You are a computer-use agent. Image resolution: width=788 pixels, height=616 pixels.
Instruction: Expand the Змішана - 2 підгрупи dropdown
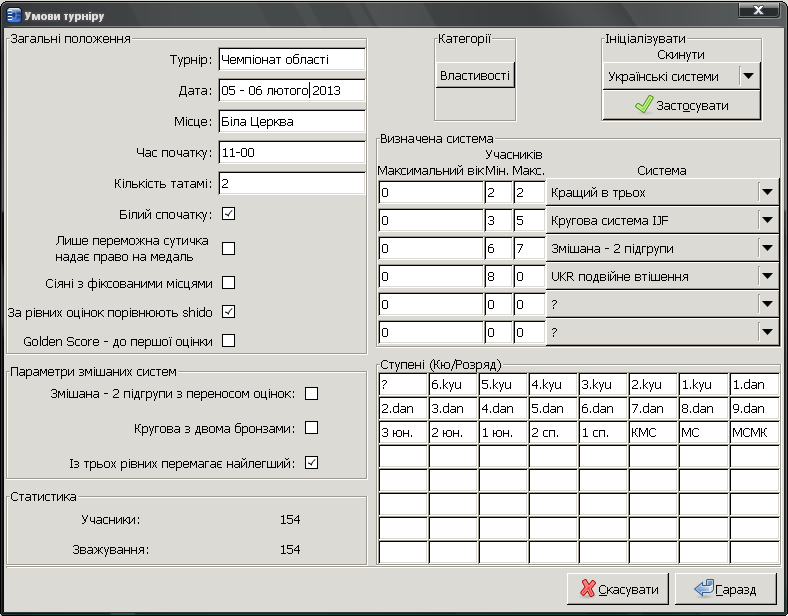[x=767, y=248]
